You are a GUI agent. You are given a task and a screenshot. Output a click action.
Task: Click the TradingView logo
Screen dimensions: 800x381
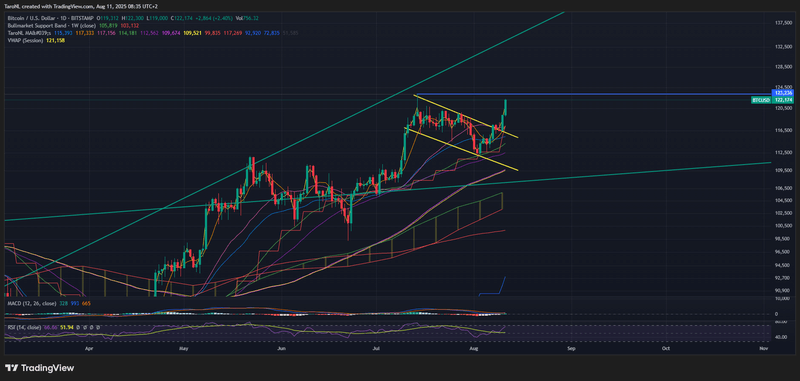coord(40,368)
